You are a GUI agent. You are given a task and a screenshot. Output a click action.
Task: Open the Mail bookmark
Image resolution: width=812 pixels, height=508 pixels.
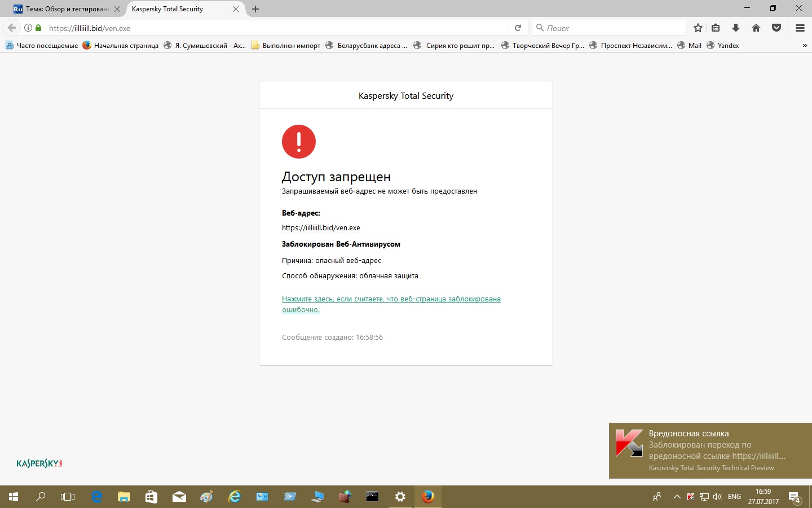pos(689,46)
